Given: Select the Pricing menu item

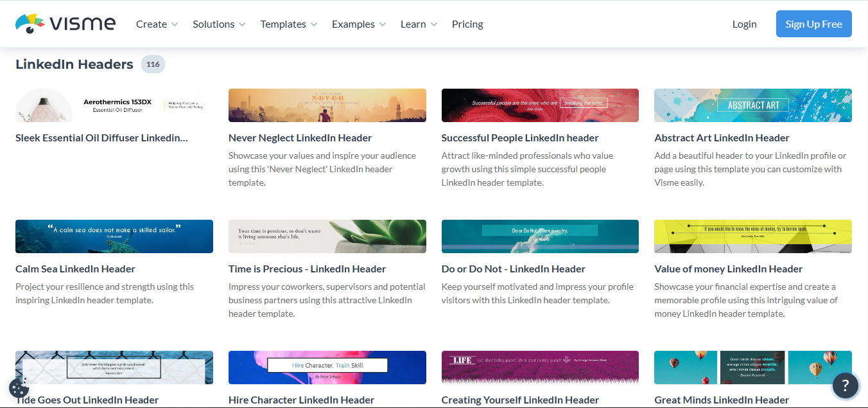Looking at the screenshot, I should tap(467, 24).
